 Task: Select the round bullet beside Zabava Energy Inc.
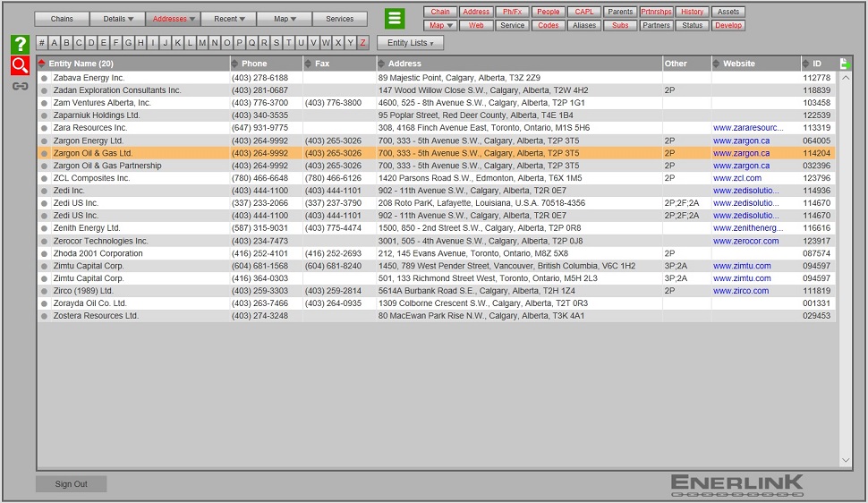[x=44, y=78]
